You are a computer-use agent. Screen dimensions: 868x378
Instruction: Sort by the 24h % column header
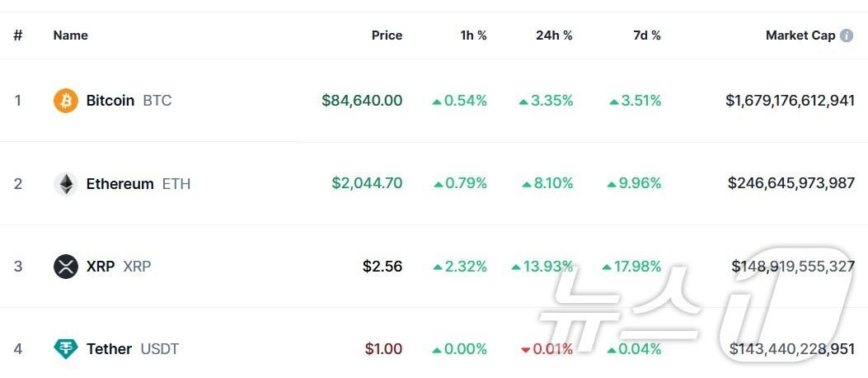[x=554, y=35]
